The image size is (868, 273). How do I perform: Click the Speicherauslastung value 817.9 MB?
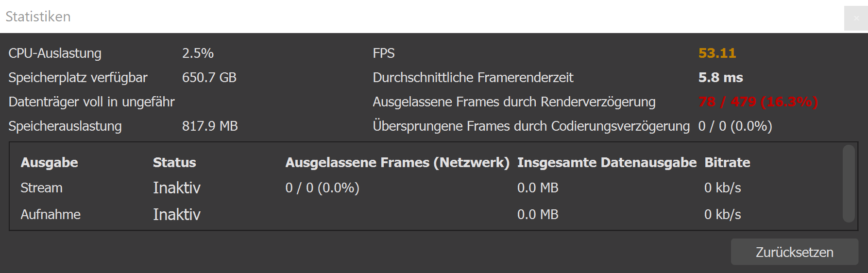(210, 126)
